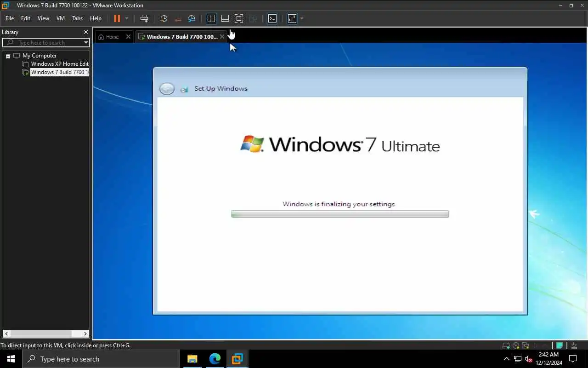
Task: Open the View menu
Action: 43,18
